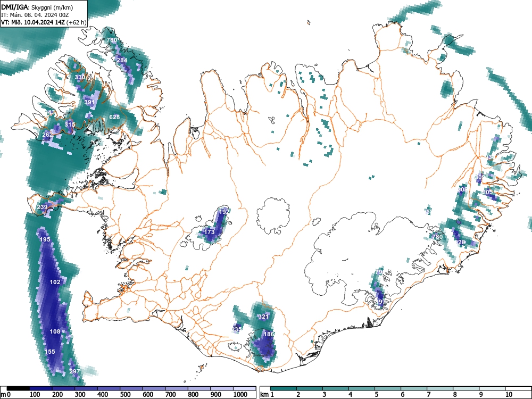Select the 330 visibility label
Screen dimensions: 532x399
[80, 77]
